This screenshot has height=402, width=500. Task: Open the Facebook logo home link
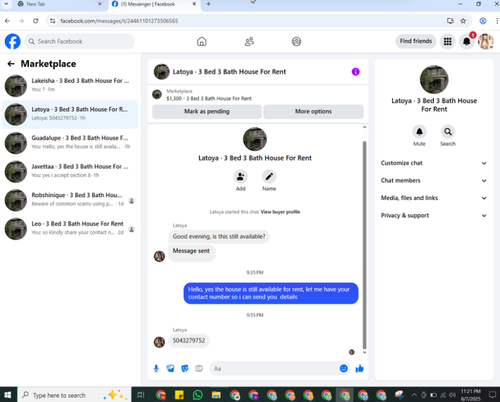pyautogui.click(x=12, y=41)
